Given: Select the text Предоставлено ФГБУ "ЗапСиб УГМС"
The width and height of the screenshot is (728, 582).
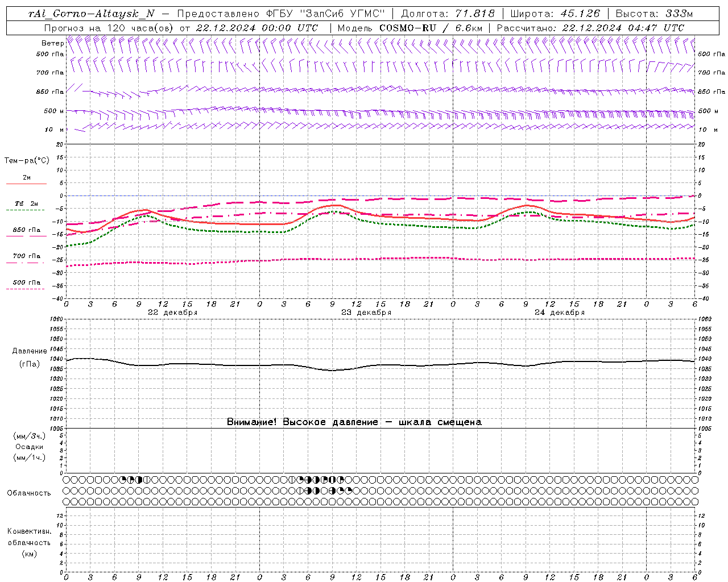Looking at the screenshot, I should tap(281, 14).
